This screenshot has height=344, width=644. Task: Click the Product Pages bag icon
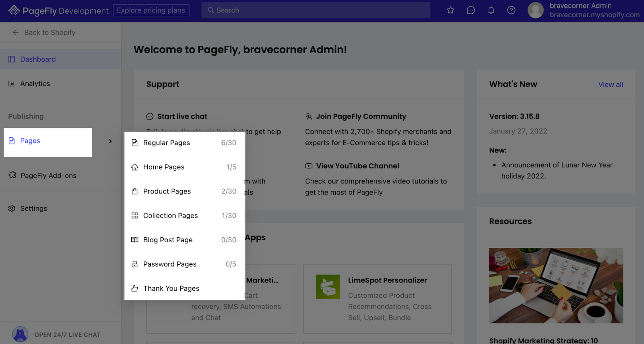coord(135,191)
